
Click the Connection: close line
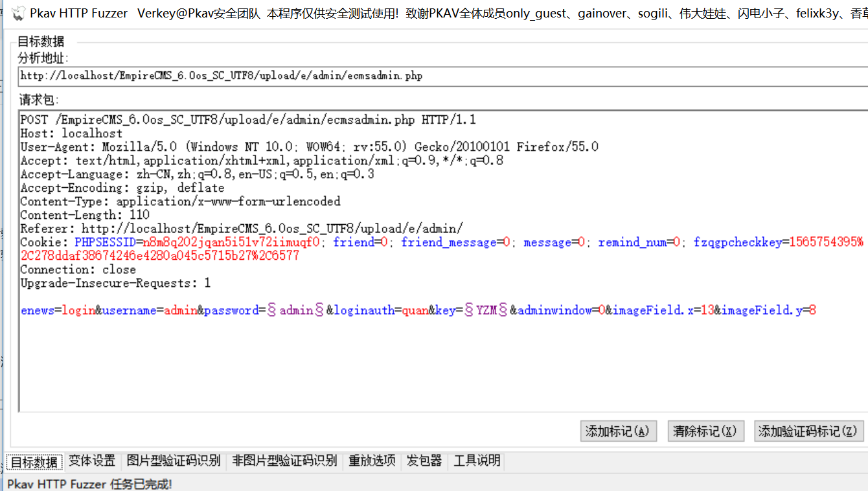click(78, 269)
